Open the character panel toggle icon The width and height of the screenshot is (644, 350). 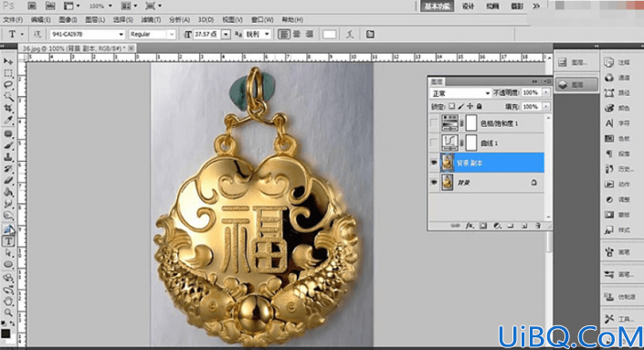tap(370, 35)
